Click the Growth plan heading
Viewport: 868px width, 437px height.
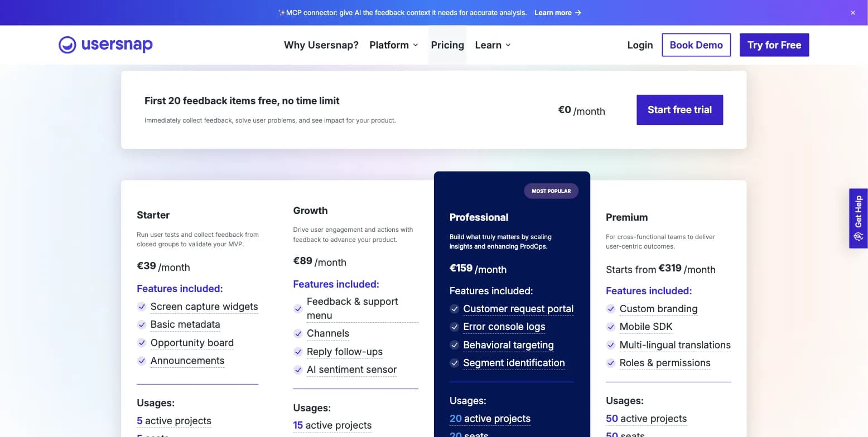coord(310,211)
